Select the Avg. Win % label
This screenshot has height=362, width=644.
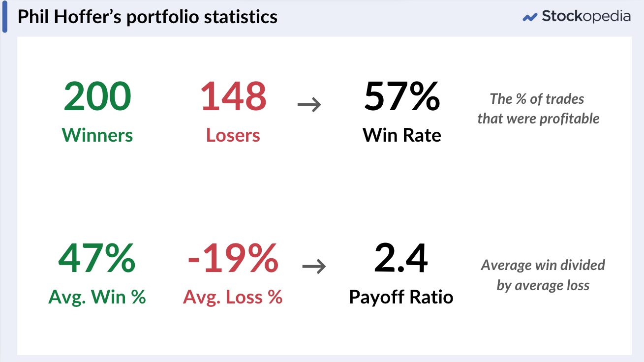click(x=97, y=297)
